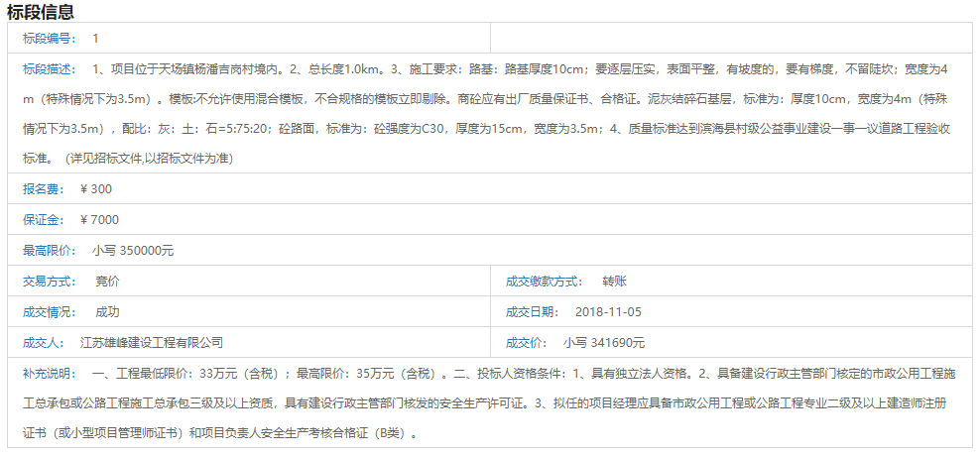Viewport: 980px width, 456px height.
Task: Click the ¥7000 deposit amount
Action: click(x=99, y=219)
